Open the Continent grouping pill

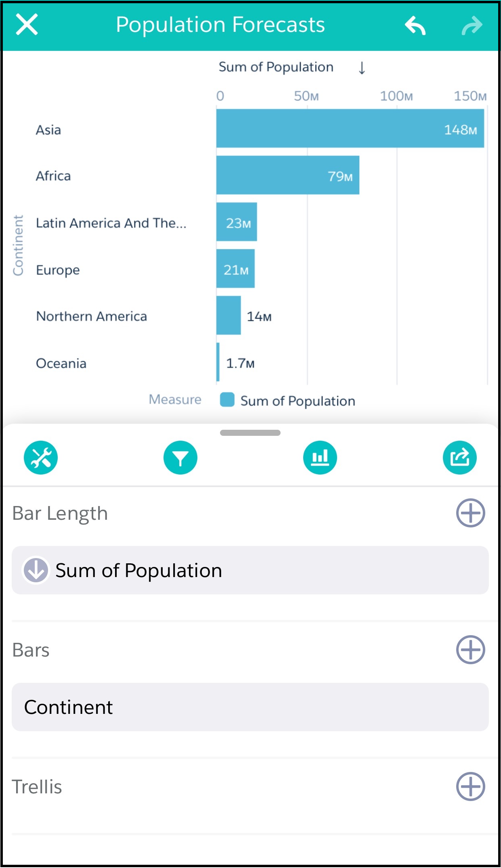[250, 707]
